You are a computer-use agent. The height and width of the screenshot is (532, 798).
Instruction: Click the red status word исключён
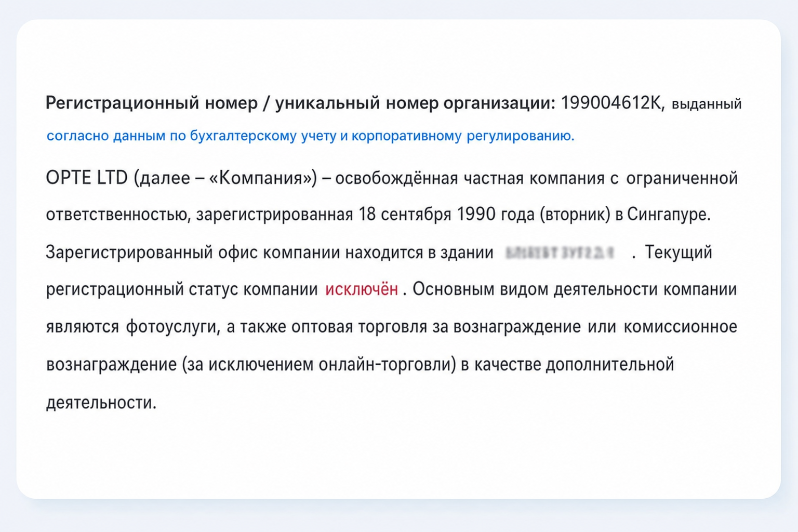tap(362, 289)
